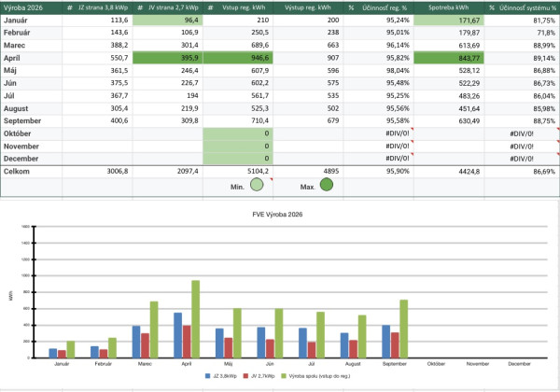Click the 'December' label on chart axis
The image size is (560, 392).
click(519, 364)
